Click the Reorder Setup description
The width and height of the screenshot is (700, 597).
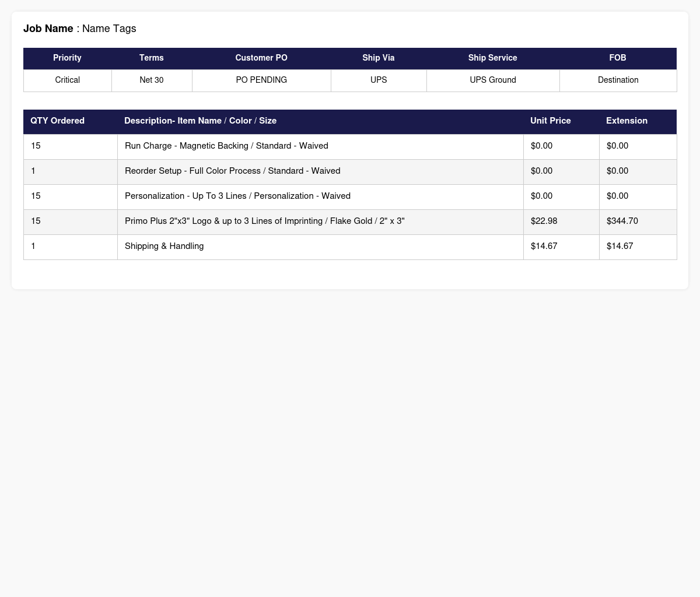pos(233,171)
